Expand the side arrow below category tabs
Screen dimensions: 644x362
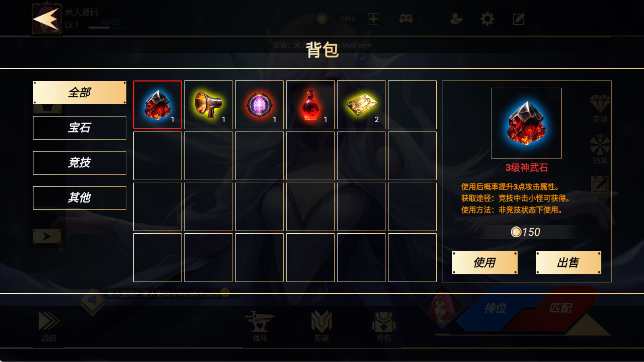point(47,236)
